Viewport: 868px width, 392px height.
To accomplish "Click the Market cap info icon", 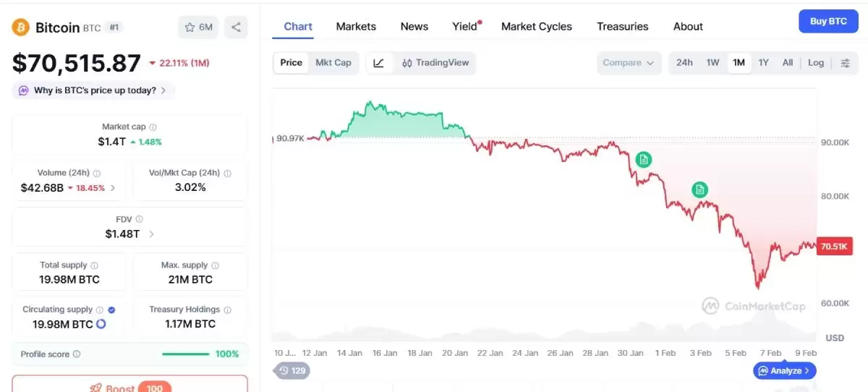I will tap(153, 127).
